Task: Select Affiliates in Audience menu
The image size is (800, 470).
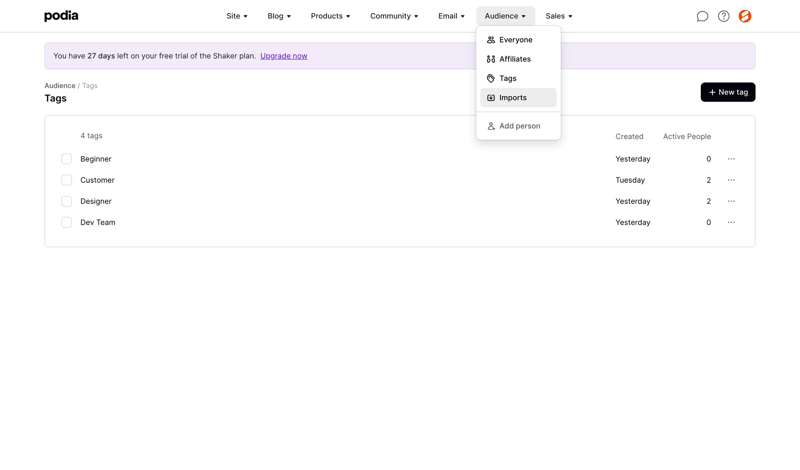Action: tap(518, 59)
